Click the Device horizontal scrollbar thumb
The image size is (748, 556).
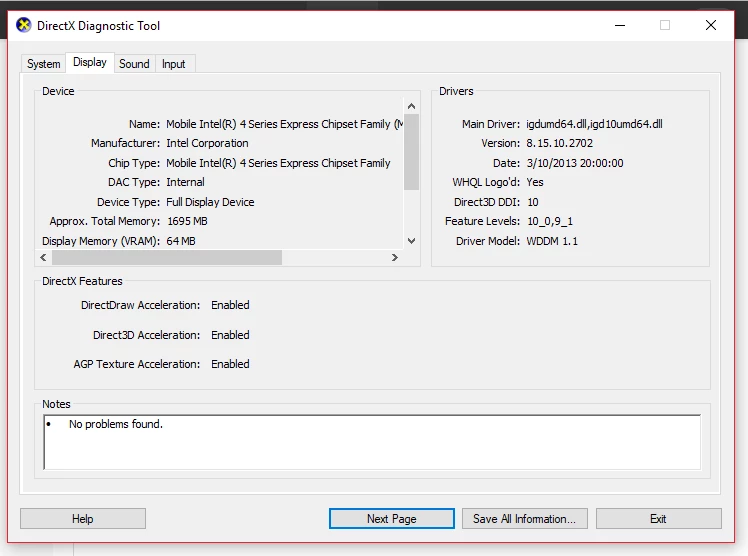click(x=166, y=257)
